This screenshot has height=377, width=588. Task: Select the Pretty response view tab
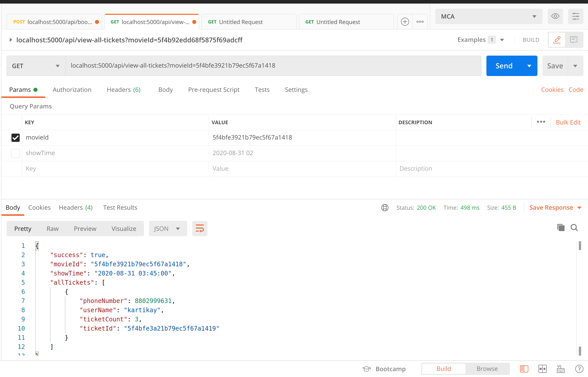pos(23,228)
